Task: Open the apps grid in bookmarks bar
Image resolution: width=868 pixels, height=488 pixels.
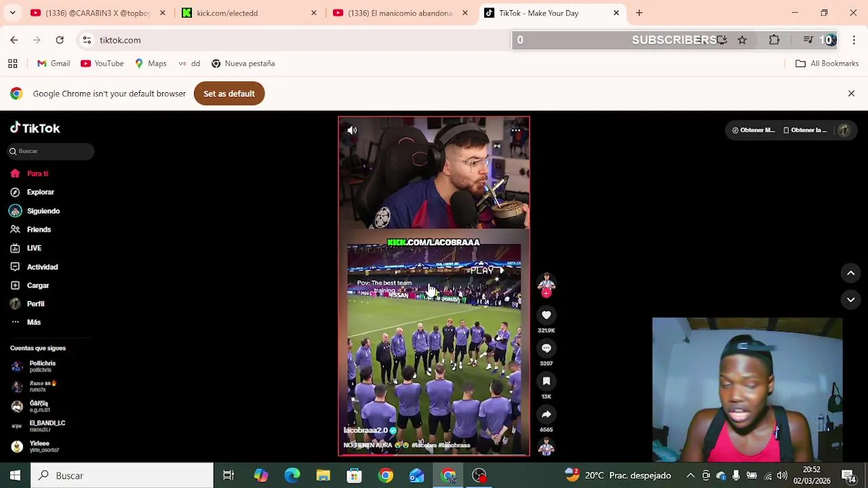Action: 12,64
